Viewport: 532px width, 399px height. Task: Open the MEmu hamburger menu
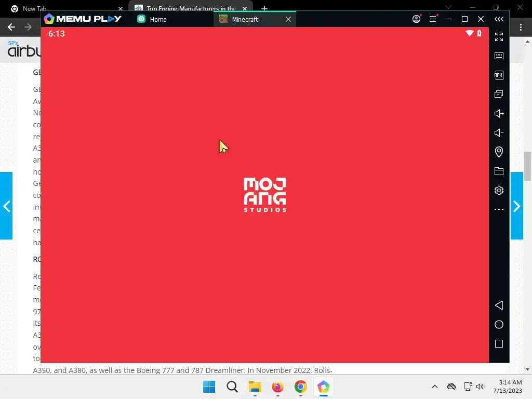[433, 19]
